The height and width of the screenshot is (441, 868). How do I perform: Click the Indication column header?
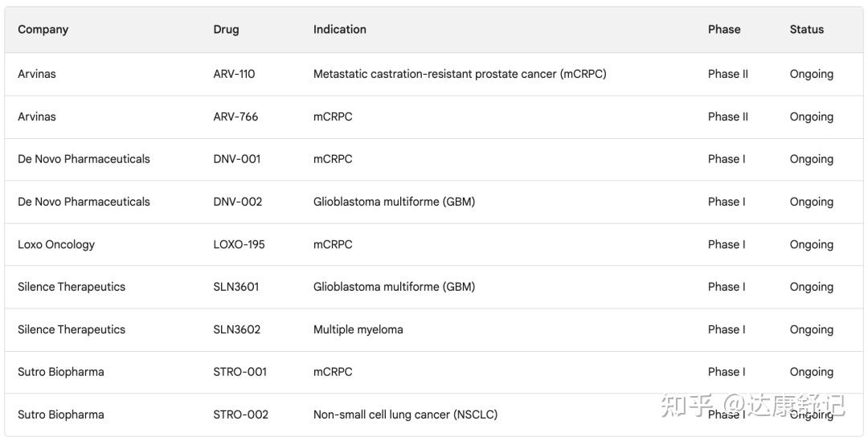(340, 30)
